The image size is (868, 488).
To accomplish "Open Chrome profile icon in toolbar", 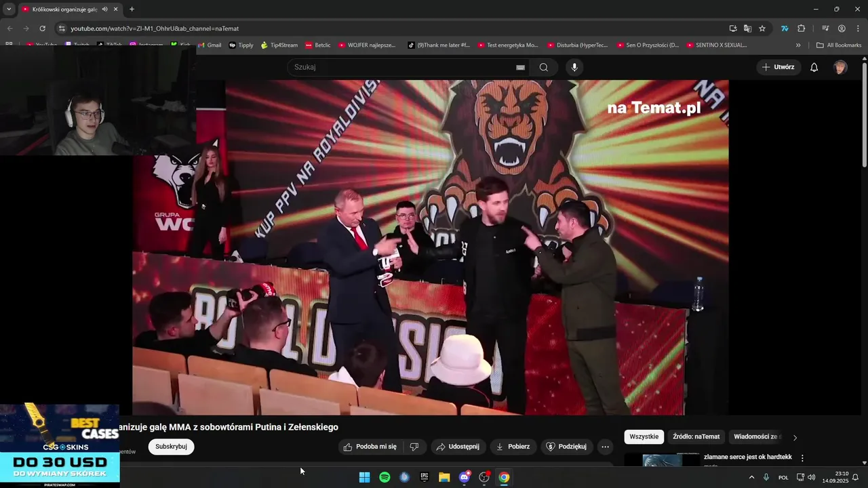I will tap(842, 28).
